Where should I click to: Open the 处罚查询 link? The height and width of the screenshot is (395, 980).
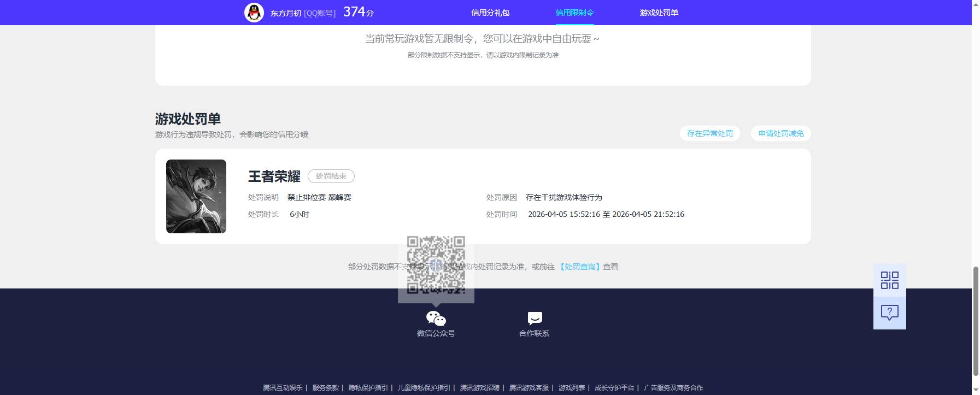click(579, 267)
